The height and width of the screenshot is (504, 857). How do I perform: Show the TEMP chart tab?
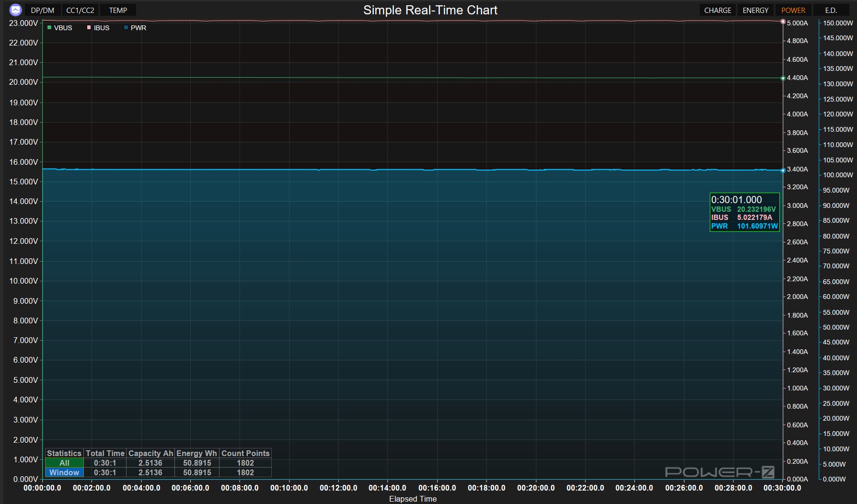(x=118, y=10)
